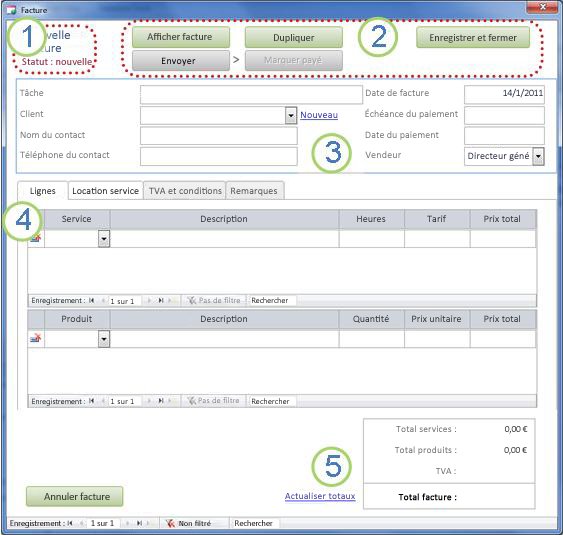Viewport: 563px width, 535px height.
Task: Click the Nouveau link next to Client
Action: tap(319, 115)
